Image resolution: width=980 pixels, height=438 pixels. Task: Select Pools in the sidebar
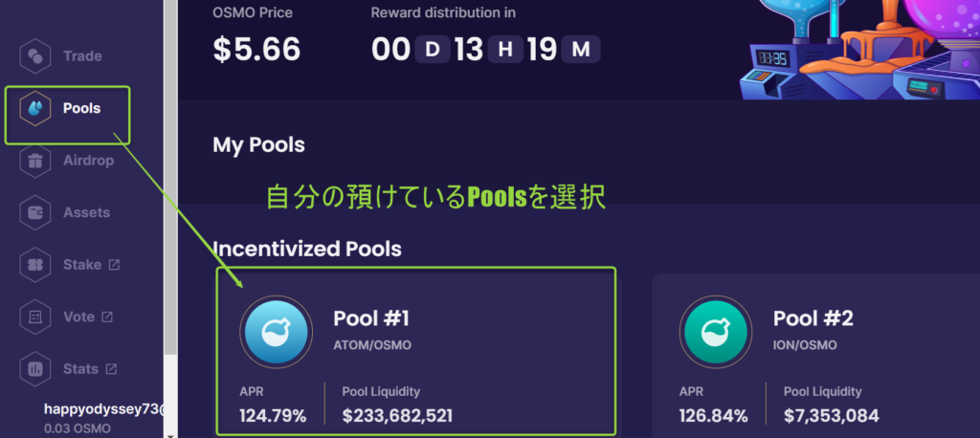coord(82,108)
